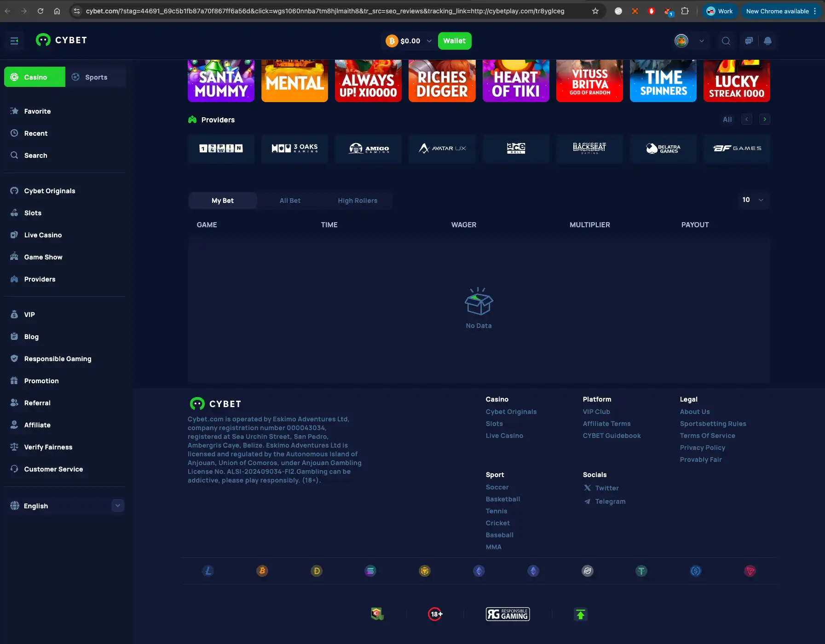Open Chrome extensions puzzle icon
This screenshot has height=644, width=825.
click(685, 11)
